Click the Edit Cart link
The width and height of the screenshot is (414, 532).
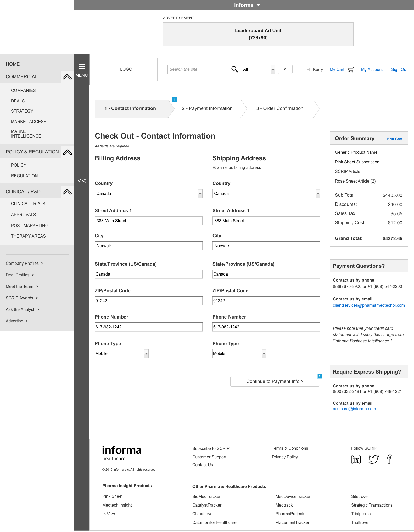[395, 139]
